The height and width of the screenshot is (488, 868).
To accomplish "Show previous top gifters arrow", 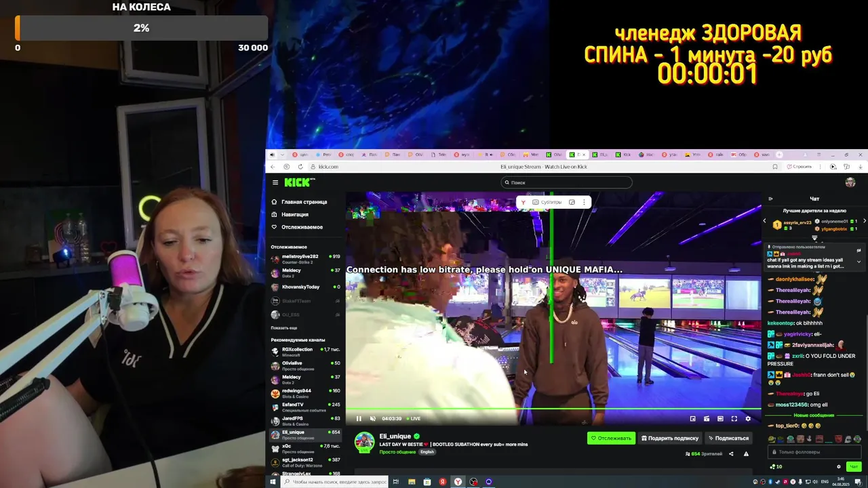I will [765, 221].
